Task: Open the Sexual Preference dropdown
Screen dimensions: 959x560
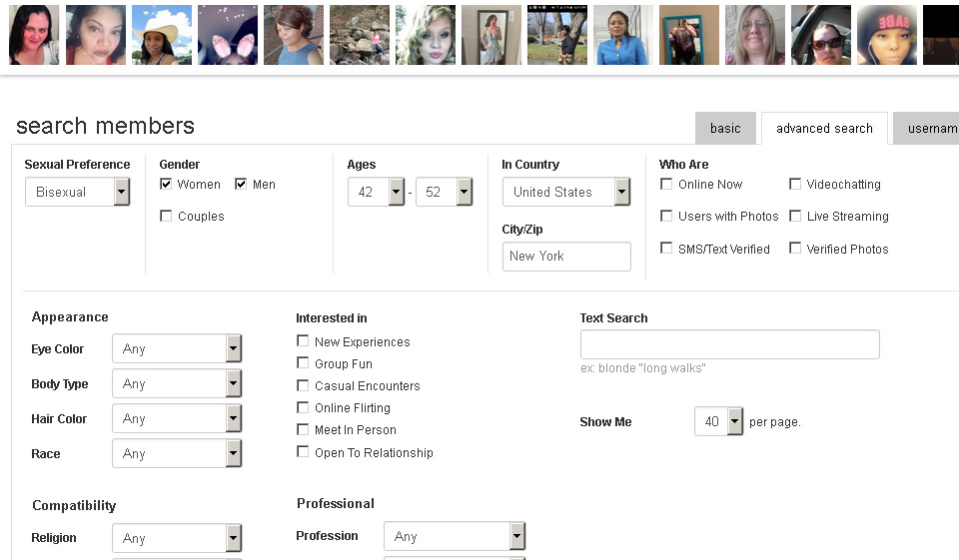Action: click(78, 192)
